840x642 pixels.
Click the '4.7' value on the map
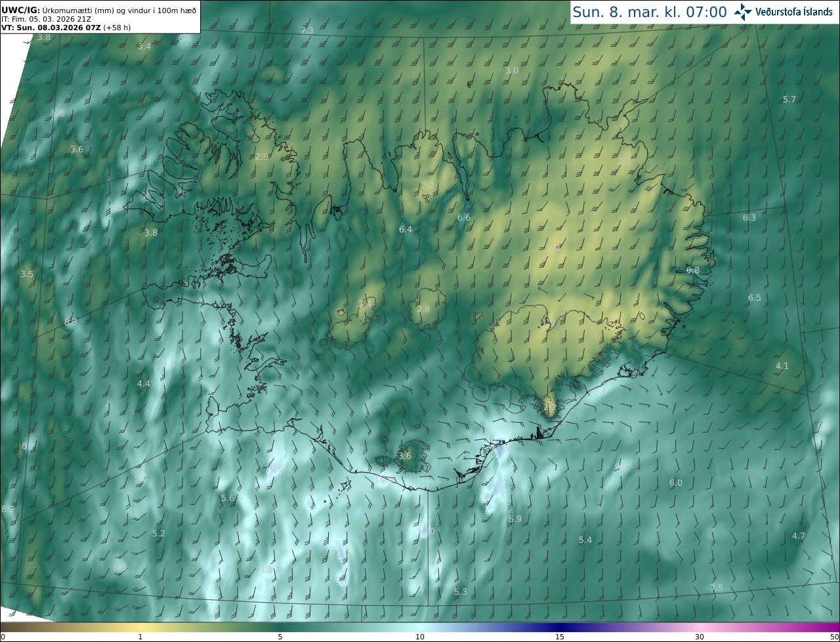(x=798, y=536)
